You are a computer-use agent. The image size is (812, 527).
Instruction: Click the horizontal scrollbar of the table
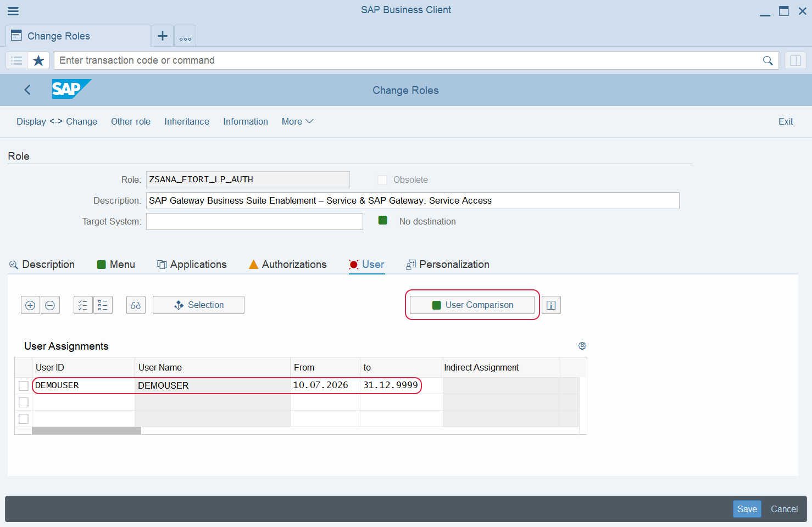86,431
